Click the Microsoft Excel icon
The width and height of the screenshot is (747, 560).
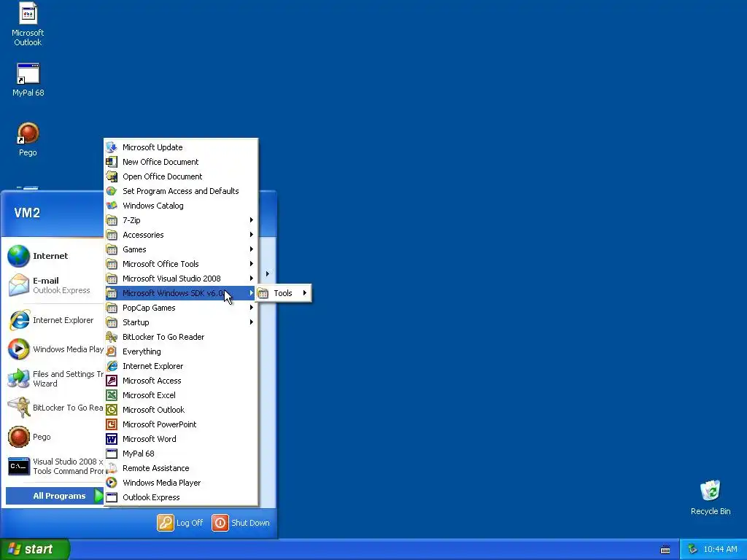pos(112,395)
